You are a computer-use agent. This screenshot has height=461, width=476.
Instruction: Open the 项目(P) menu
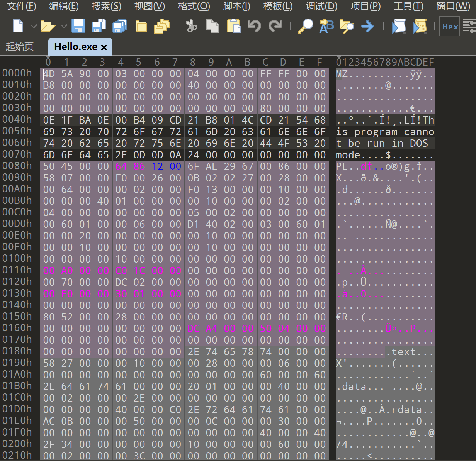(365, 7)
